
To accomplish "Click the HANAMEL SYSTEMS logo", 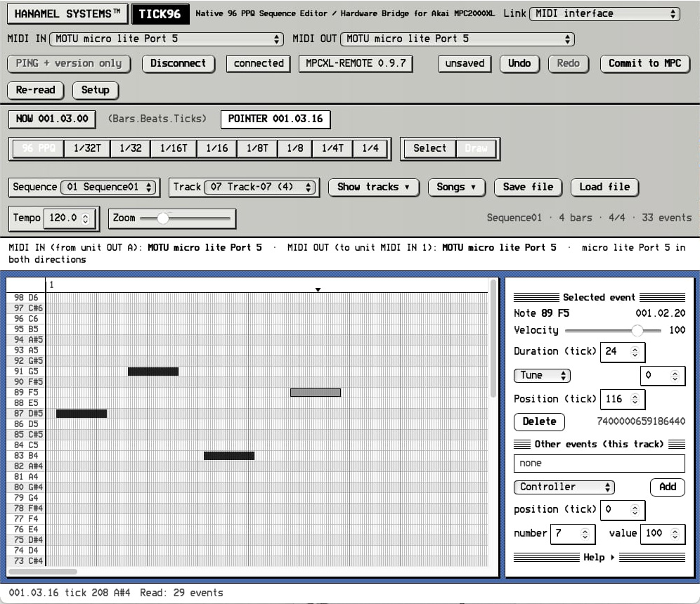I will (67, 14).
